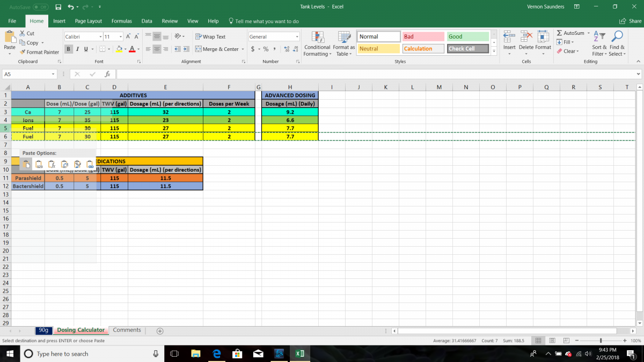Open the Calibri font name dropdown
The width and height of the screenshot is (644, 362).
click(x=100, y=36)
